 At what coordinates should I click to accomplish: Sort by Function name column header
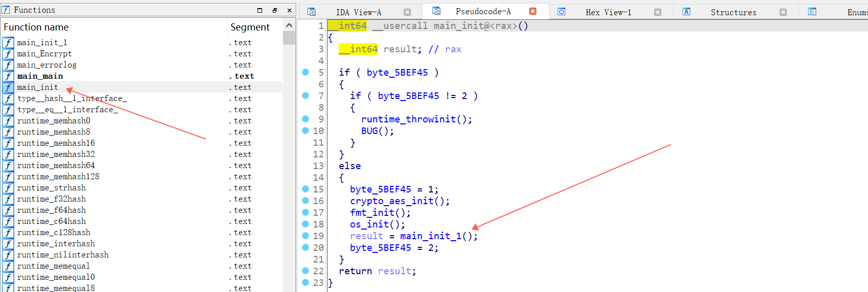114,27
